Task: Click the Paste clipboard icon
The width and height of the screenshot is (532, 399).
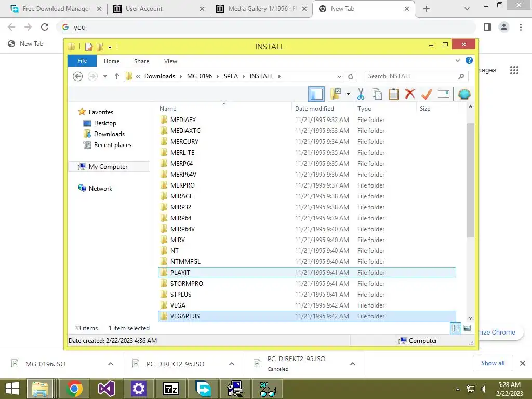Action: point(394,94)
